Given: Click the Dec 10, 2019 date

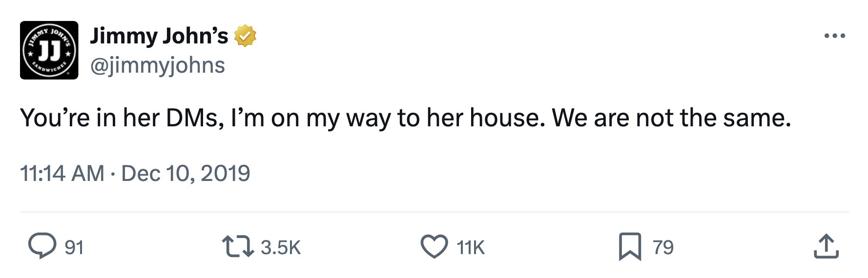Looking at the screenshot, I should [x=186, y=173].
